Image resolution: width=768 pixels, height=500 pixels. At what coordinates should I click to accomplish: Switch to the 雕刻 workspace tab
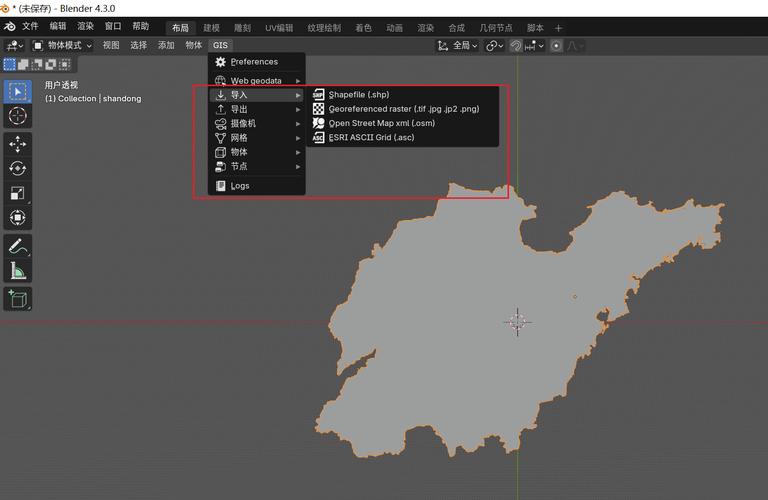(242, 28)
